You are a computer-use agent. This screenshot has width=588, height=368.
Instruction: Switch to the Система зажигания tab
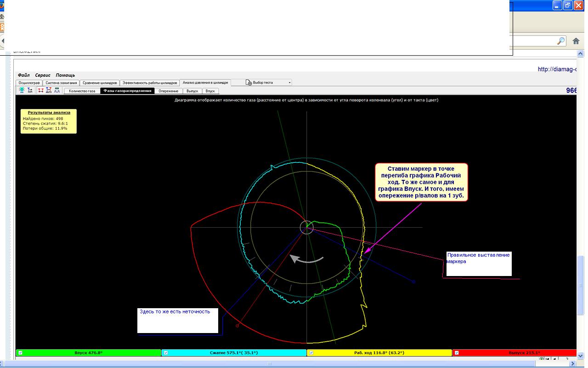61,83
